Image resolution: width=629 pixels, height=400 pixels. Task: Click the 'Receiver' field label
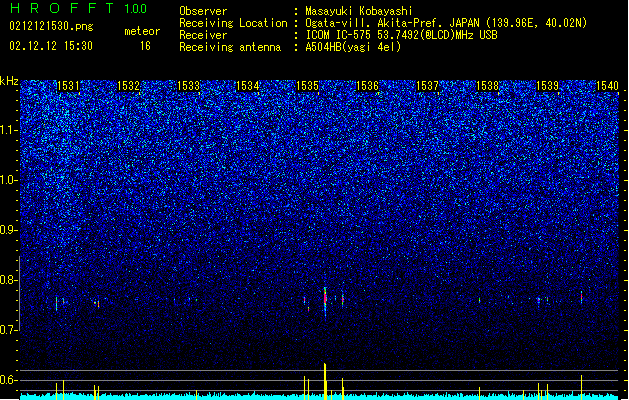click(x=203, y=35)
